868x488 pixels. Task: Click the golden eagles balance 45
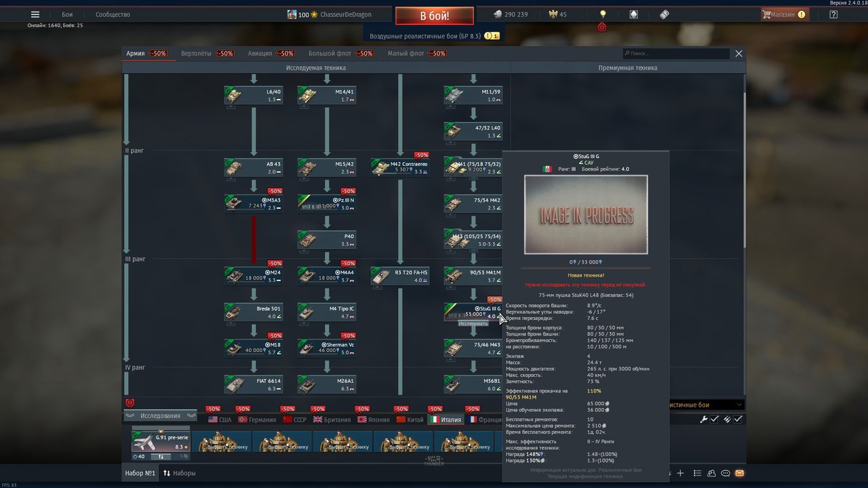coord(557,14)
